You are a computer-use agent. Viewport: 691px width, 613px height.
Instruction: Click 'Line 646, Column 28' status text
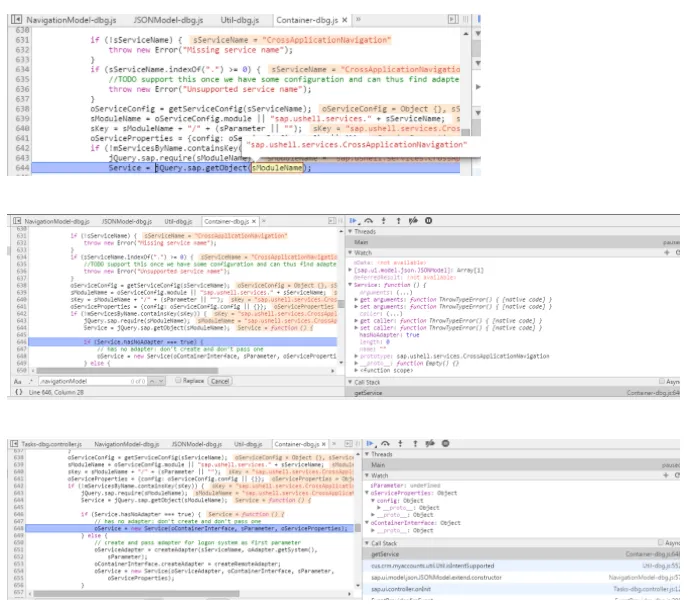point(56,392)
